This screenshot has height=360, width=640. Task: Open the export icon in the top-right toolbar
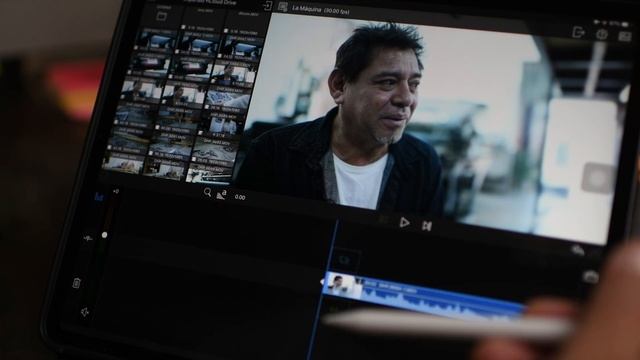pyautogui.click(x=578, y=32)
